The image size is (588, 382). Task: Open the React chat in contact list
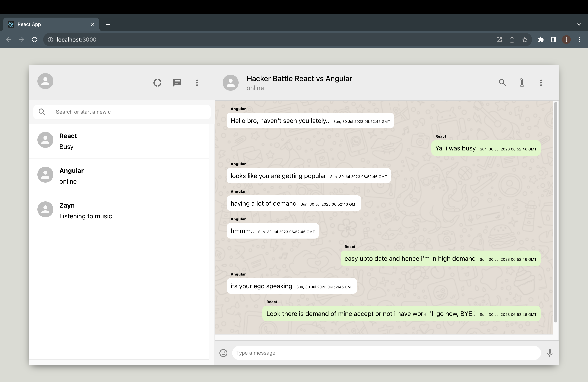119,141
